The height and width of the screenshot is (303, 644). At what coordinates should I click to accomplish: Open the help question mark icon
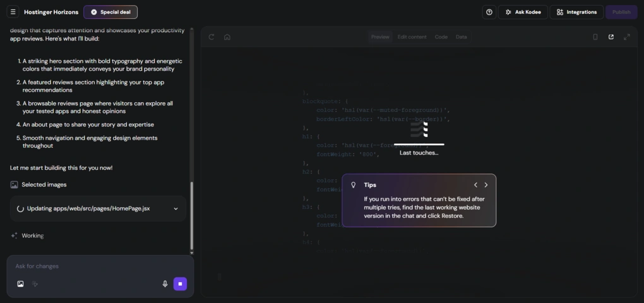[x=489, y=12]
